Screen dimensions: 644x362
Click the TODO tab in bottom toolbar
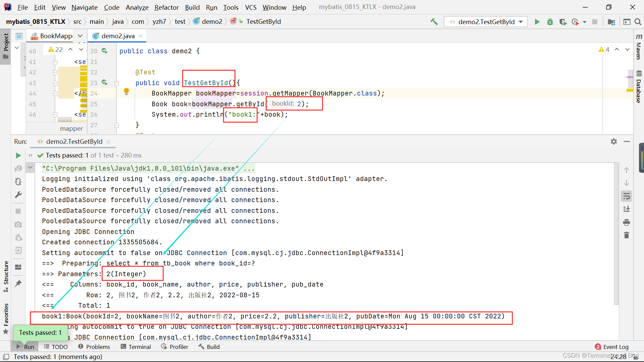click(60, 347)
